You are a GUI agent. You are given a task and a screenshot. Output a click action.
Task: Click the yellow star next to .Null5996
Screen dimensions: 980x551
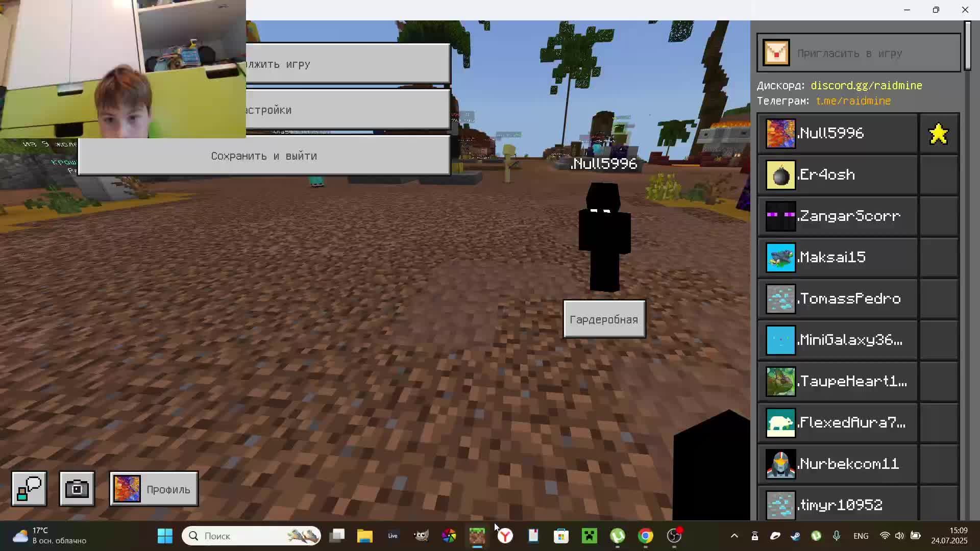pyautogui.click(x=938, y=134)
